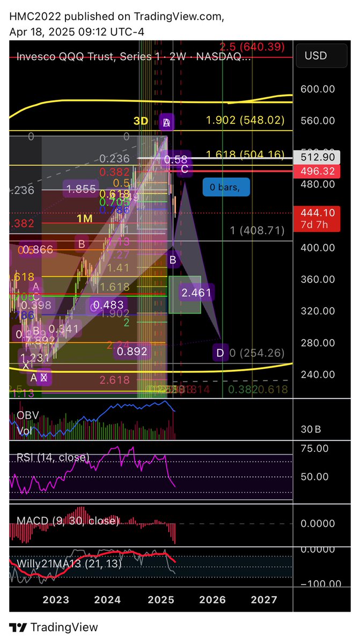Click the TradingView logo icon at bottom
This screenshot has height=644, width=360.
(18, 627)
